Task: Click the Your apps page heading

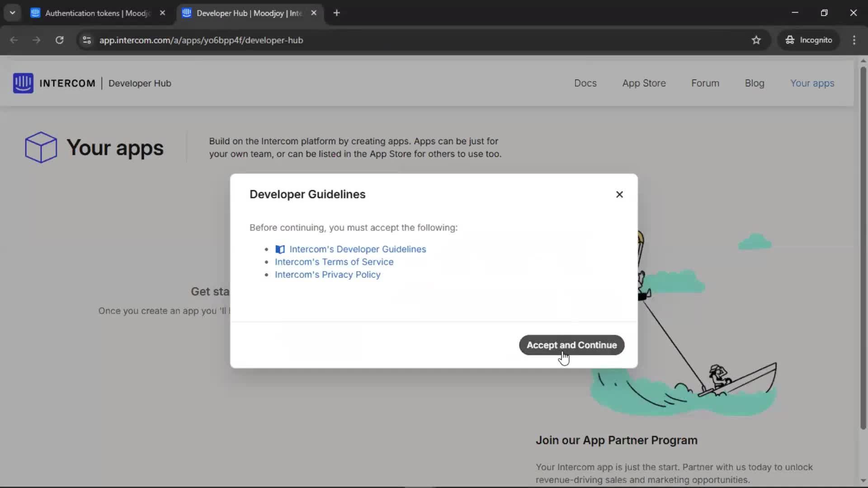Action: point(115,148)
